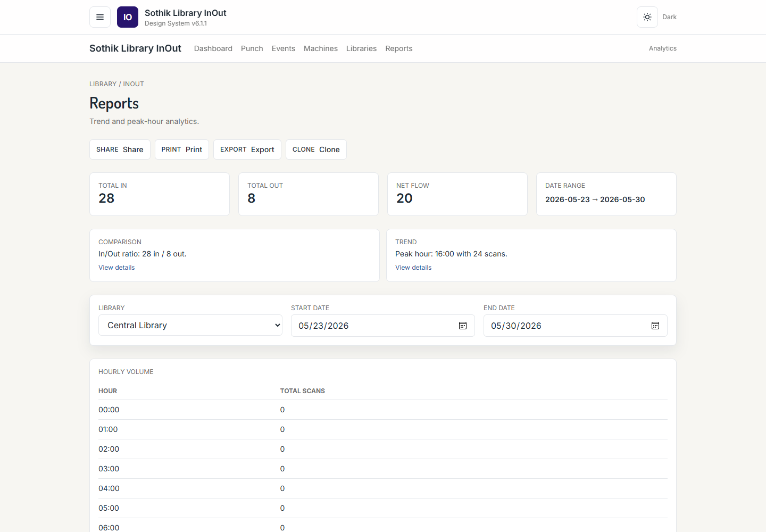This screenshot has width=766, height=532.
Task: View details under Trend card
Action: 413,268
